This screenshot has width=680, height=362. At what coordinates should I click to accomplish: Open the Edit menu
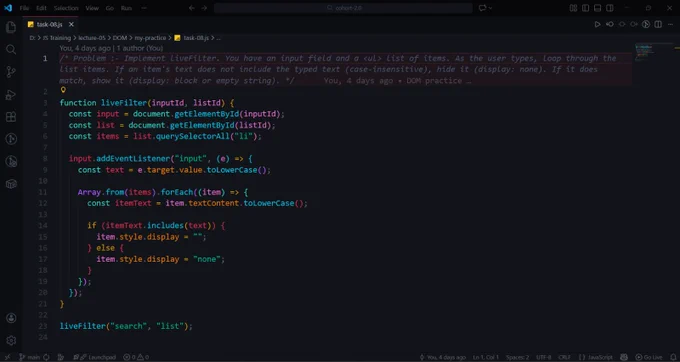[41, 8]
